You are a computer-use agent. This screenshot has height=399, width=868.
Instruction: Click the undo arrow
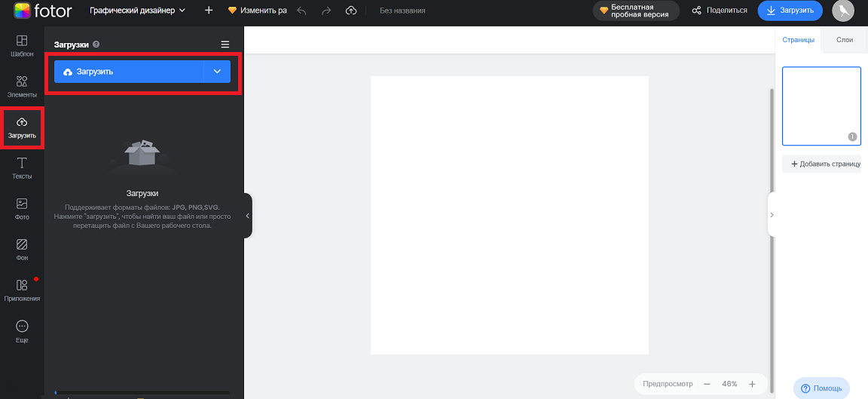[x=301, y=11]
